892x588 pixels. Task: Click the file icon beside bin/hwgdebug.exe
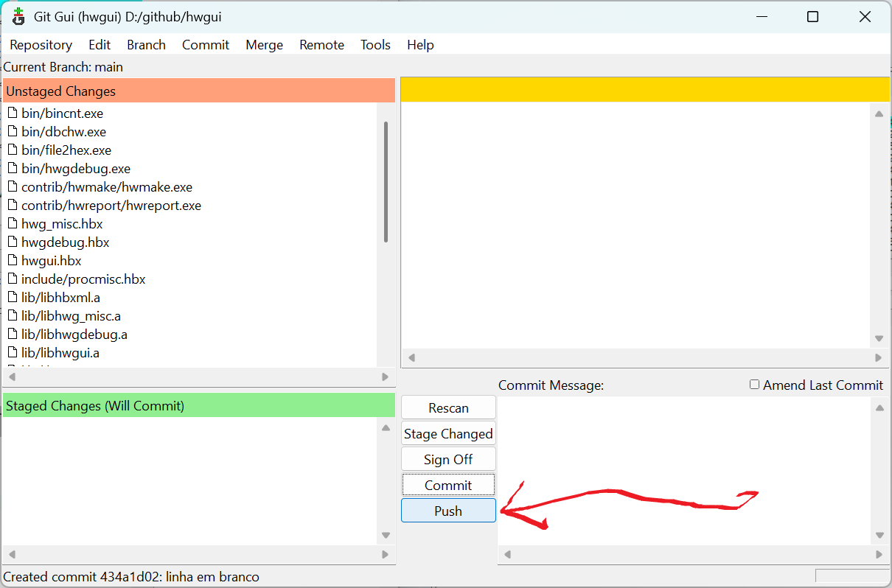click(x=13, y=169)
